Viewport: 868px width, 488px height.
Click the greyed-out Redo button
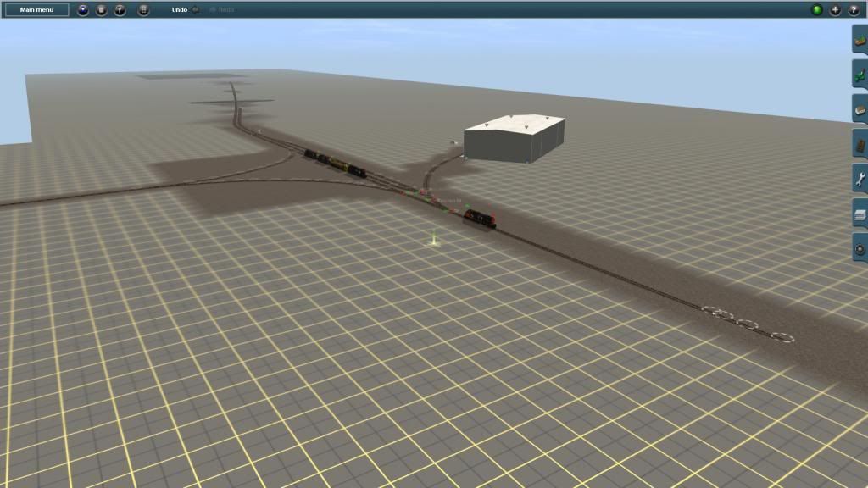click(225, 10)
